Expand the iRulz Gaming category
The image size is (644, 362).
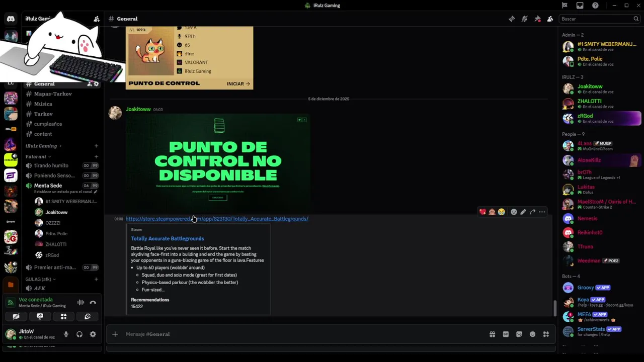43,146
